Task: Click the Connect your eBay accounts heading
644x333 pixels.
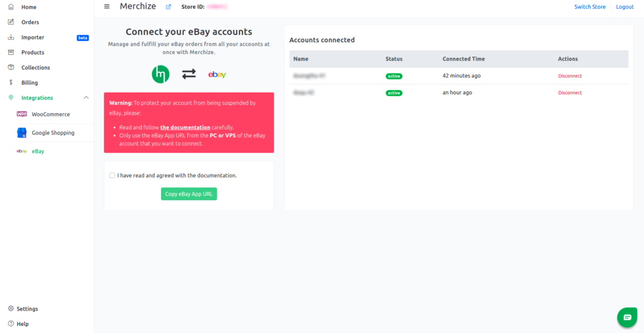Action: click(x=189, y=31)
